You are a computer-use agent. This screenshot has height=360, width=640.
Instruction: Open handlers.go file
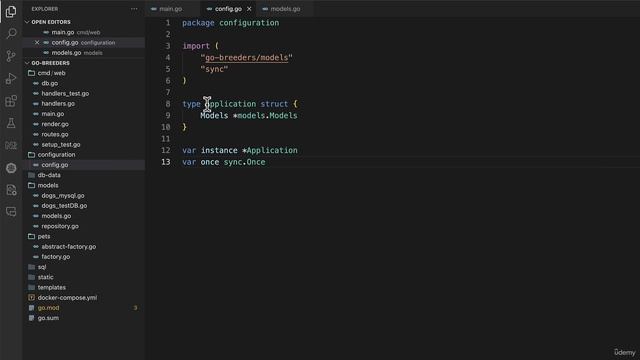[58, 104]
